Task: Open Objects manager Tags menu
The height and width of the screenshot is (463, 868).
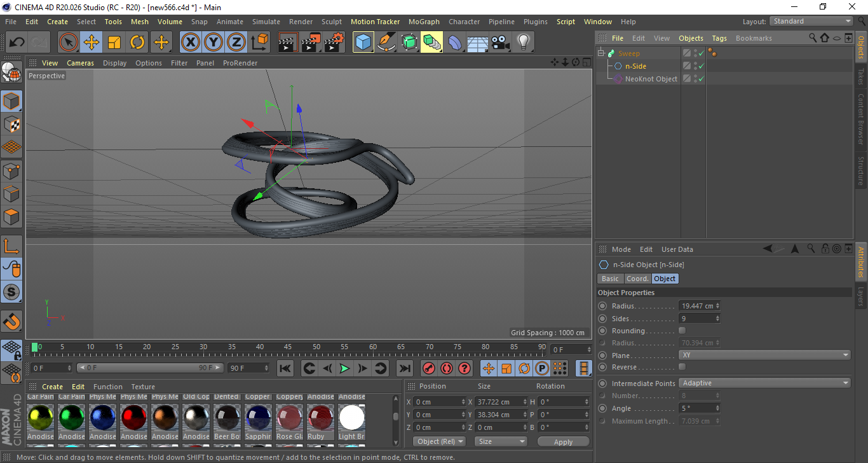Action: click(x=719, y=38)
